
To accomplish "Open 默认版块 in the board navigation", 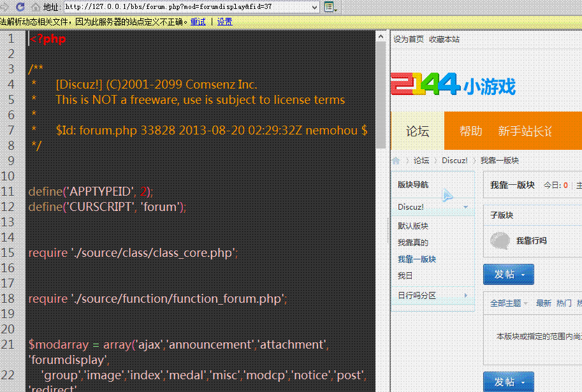I will click(412, 226).
